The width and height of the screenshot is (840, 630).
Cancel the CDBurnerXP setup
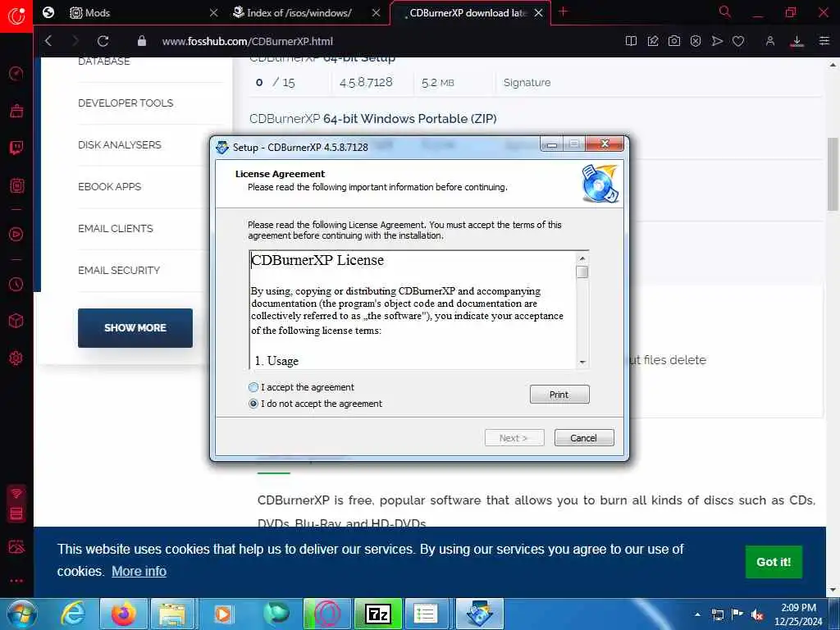point(584,438)
